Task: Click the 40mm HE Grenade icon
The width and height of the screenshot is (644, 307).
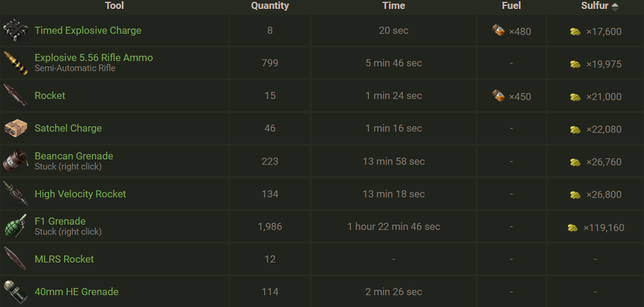Action: 15,292
